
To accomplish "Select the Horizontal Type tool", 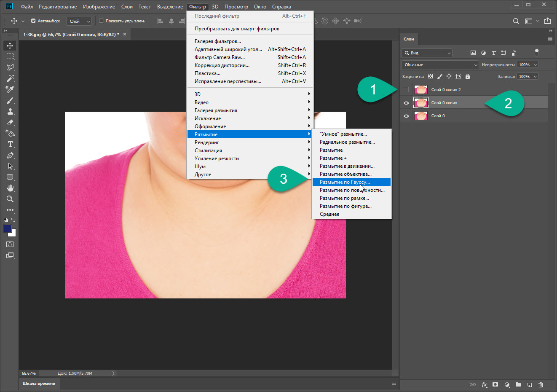I will pos(10,144).
